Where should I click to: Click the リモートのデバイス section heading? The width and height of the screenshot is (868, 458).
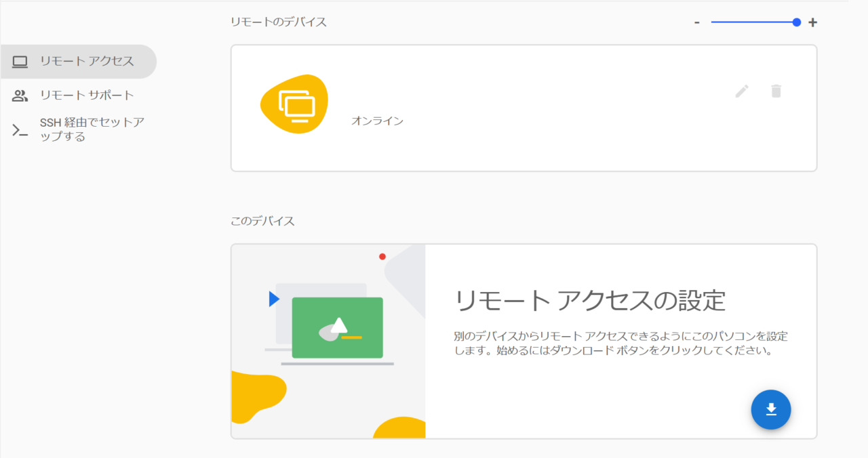coord(279,22)
